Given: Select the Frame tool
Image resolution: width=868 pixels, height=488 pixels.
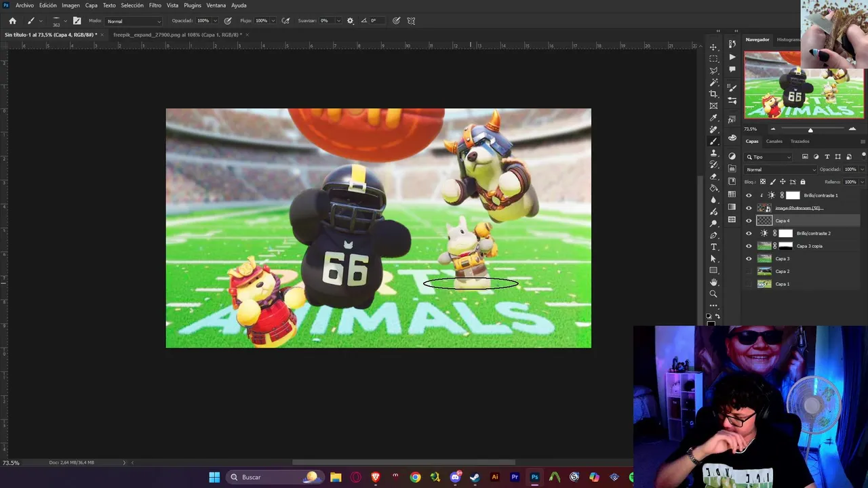Looking at the screenshot, I should click(x=713, y=106).
